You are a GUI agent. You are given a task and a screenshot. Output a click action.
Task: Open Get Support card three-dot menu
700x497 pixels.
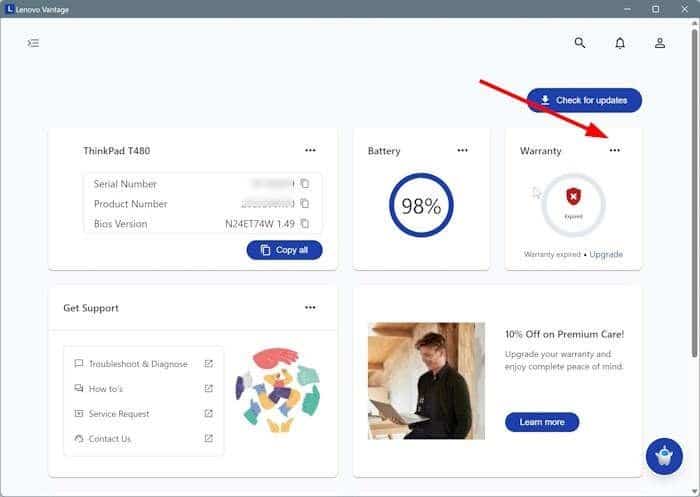[310, 307]
